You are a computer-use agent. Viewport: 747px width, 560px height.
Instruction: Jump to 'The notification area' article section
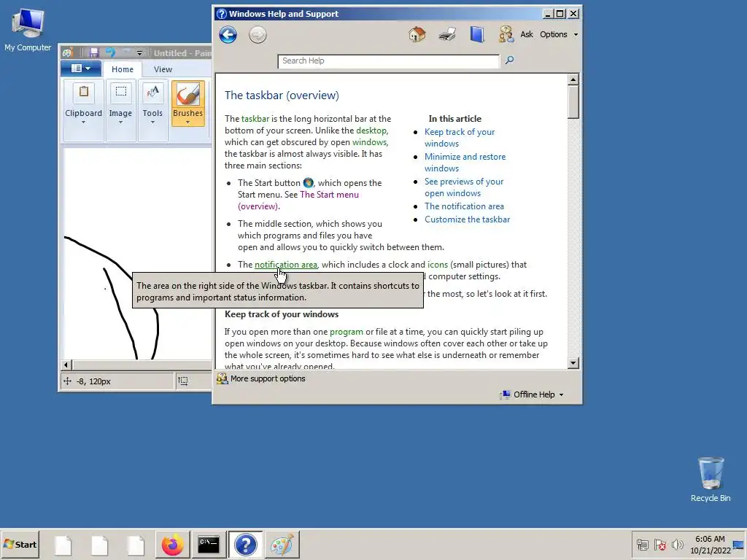[x=464, y=206]
